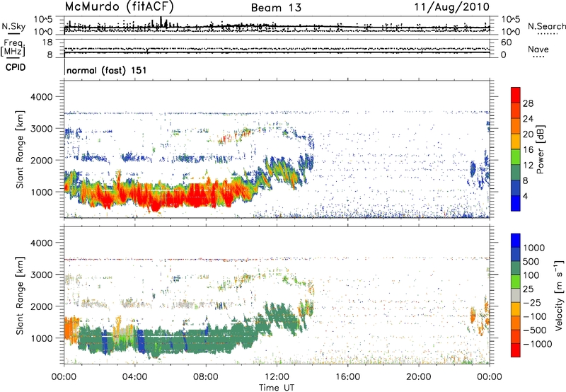
Task: Pick the dark green 100–500 Velocity colorbar segment
Action: coord(516,268)
